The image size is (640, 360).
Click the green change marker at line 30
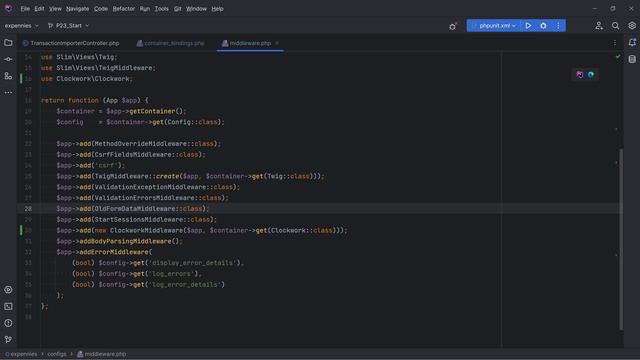pos(21,231)
